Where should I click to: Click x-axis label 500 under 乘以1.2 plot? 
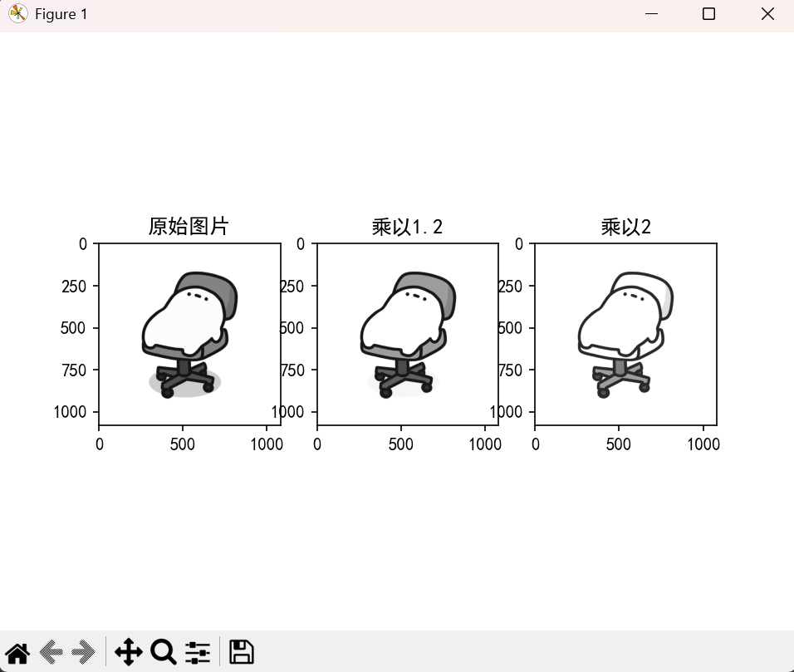(x=400, y=444)
